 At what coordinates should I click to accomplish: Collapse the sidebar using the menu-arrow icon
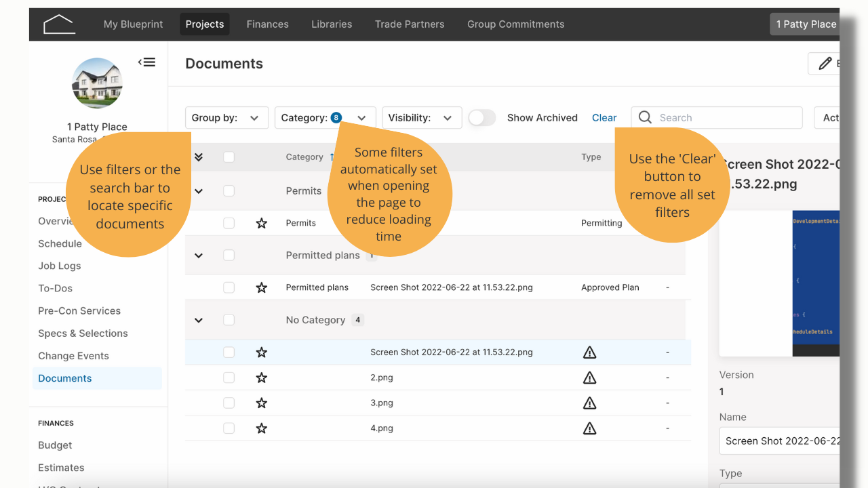[x=146, y=62]
